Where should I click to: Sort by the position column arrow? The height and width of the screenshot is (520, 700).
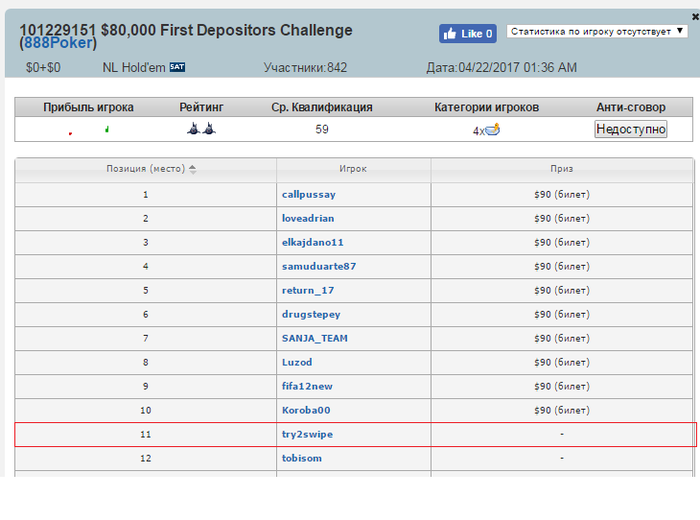[x=193, y=168]
